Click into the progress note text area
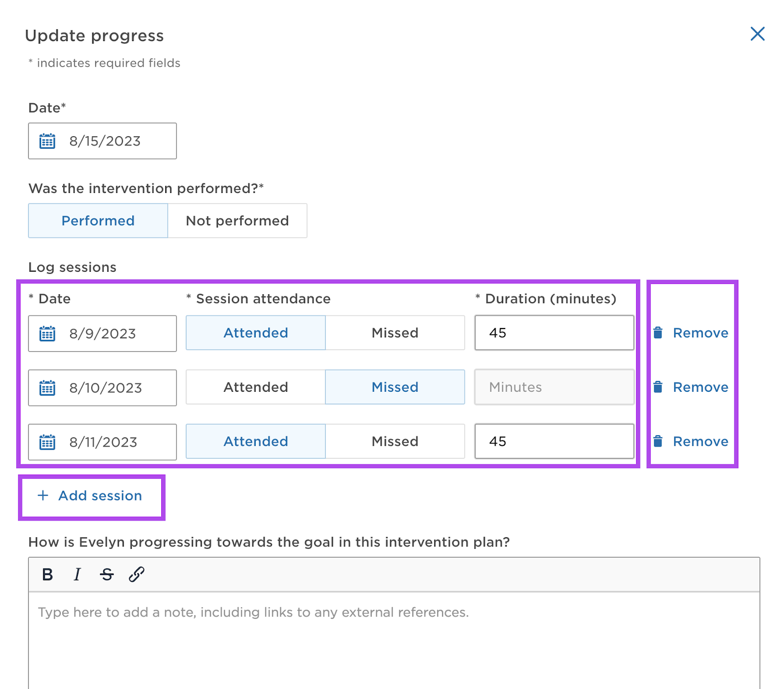This screenshot has height=689, width=784. [393, 637]
